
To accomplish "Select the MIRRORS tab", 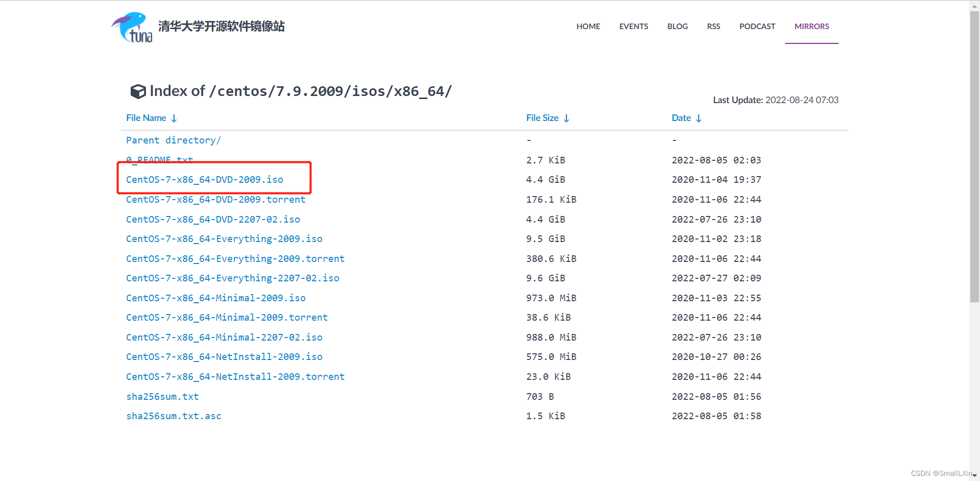I will (812, 27).
